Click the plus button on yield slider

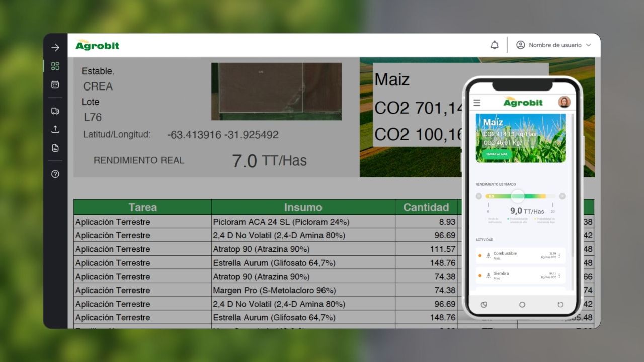(562, 196)
